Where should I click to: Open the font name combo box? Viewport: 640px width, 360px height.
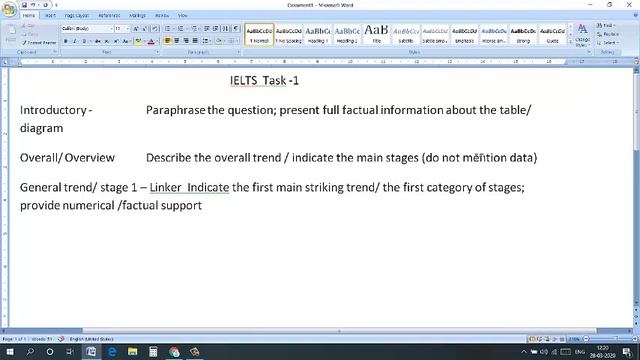(x=87, y=29)
